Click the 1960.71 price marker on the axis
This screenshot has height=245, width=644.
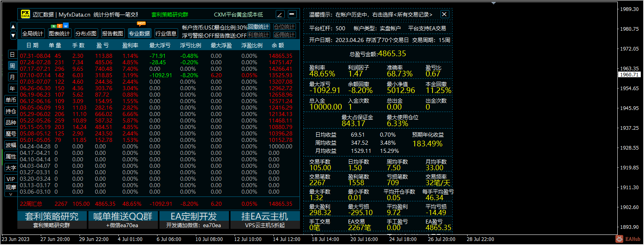click(x=629, y=74)
